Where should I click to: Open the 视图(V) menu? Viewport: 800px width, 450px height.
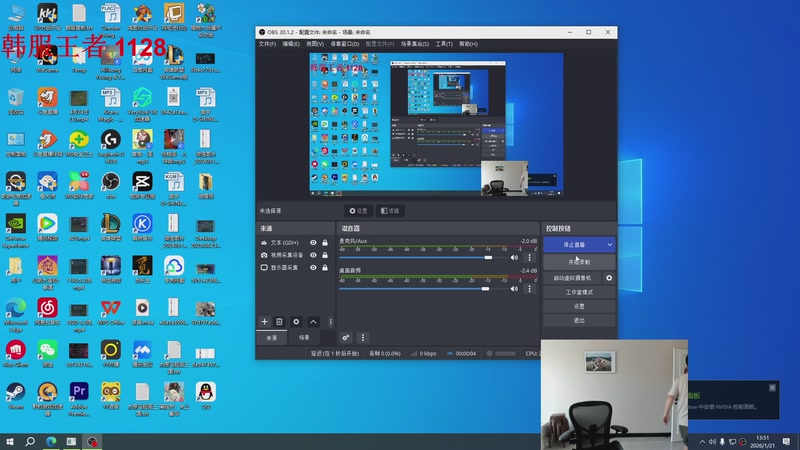point(315,44)
